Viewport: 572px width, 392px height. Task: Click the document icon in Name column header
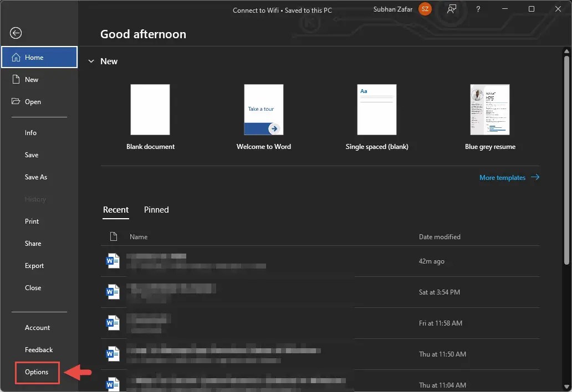pyautogui.click(x=114, y=236)
